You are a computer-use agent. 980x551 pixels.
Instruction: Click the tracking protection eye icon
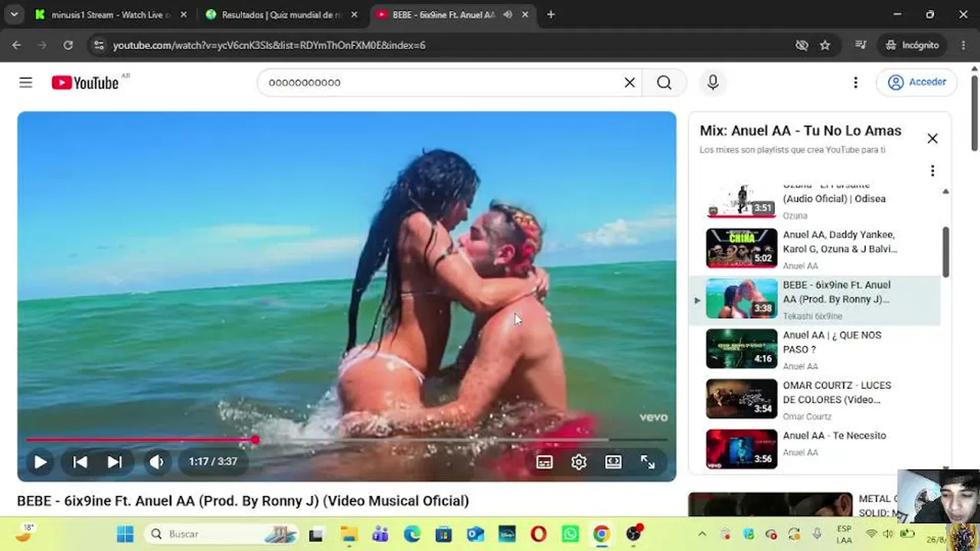pyautogui.click(x=802, y=45)
